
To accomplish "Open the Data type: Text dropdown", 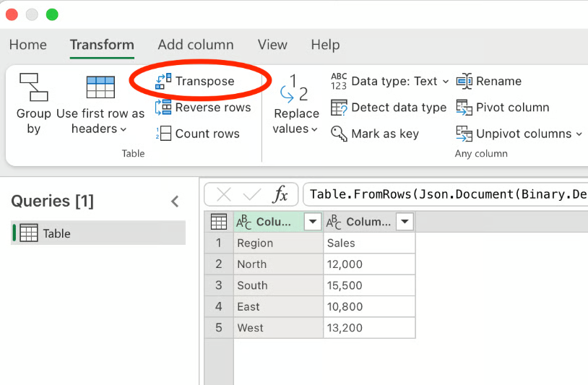I will coord(445,82).
